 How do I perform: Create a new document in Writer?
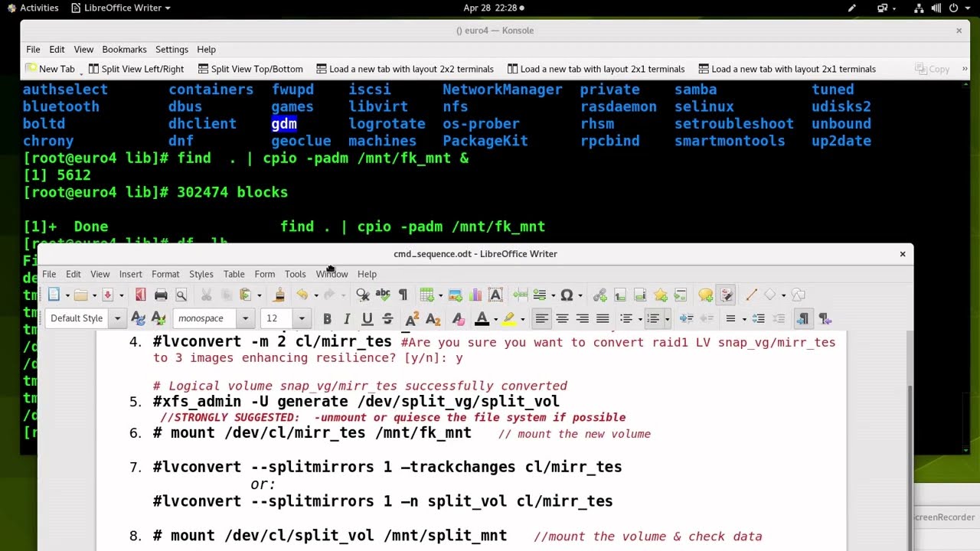[54, 295]
